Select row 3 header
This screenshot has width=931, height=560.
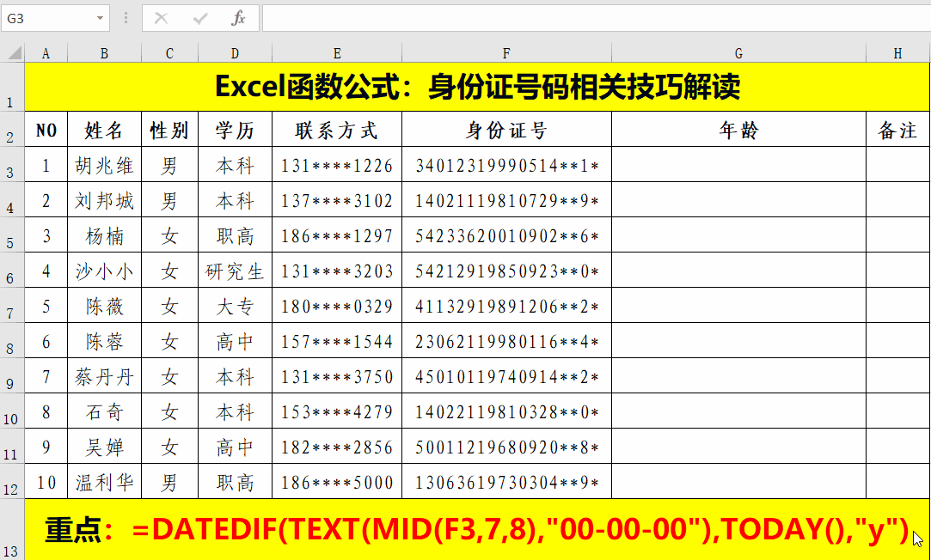tap(12, 164)
